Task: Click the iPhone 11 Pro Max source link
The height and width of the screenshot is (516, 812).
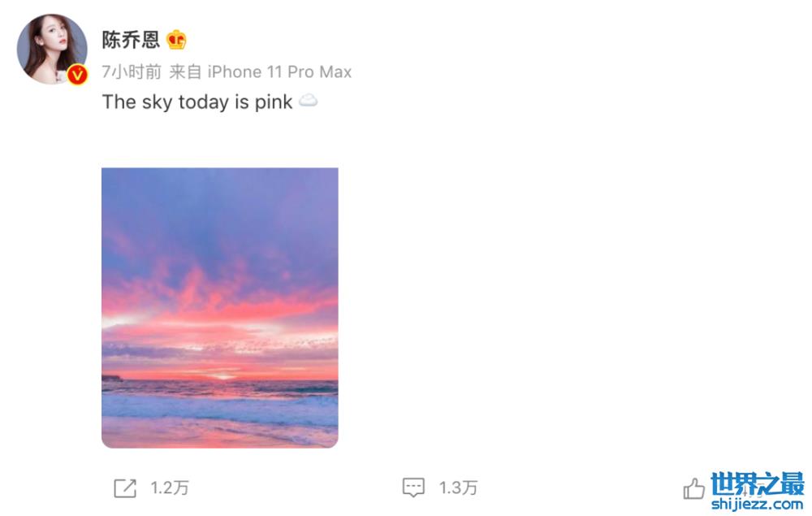Action: click(x=279, y=72)
